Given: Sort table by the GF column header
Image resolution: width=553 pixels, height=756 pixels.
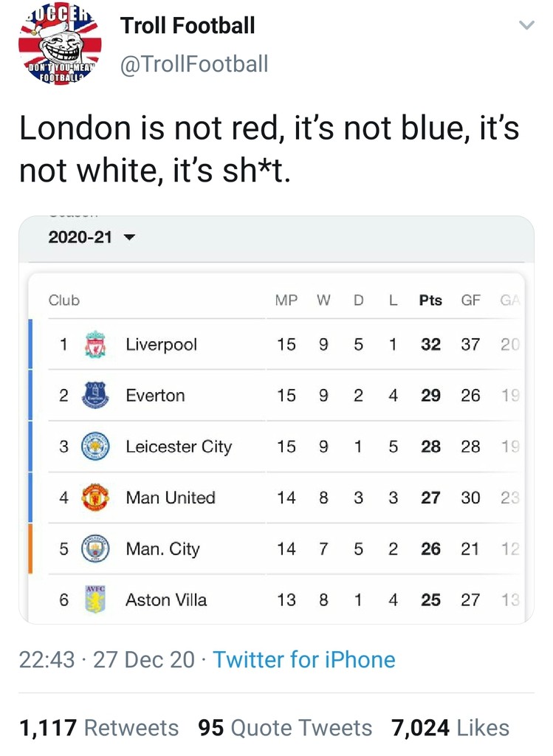Looking at the screenshot, I should [470, 300].
